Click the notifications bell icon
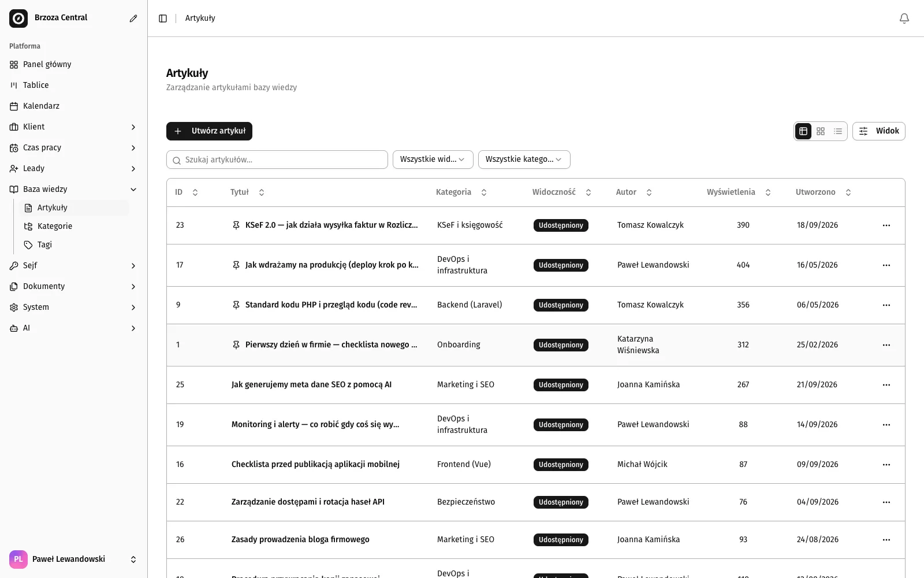The height and width of the screenshot is (578, 924). coord(904,18)
